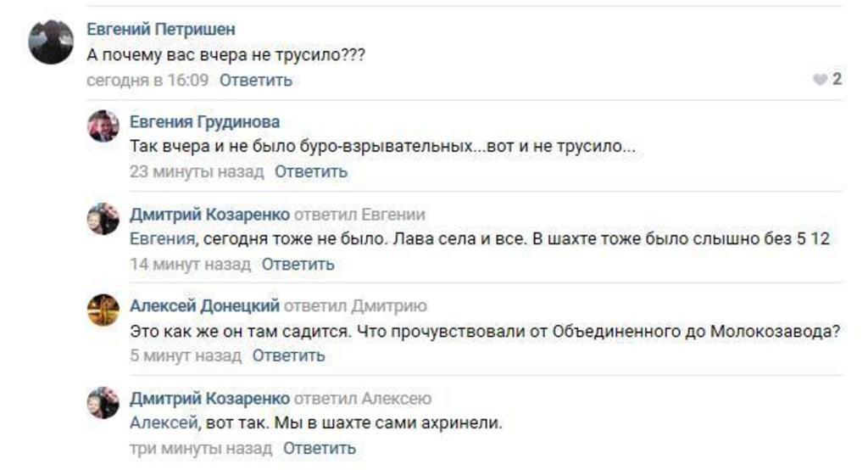The width and height of the screenshot is (868, 470).
Task: Click Дмитрий Козаренко's avatar in the first reply
Action: [103, 218]
